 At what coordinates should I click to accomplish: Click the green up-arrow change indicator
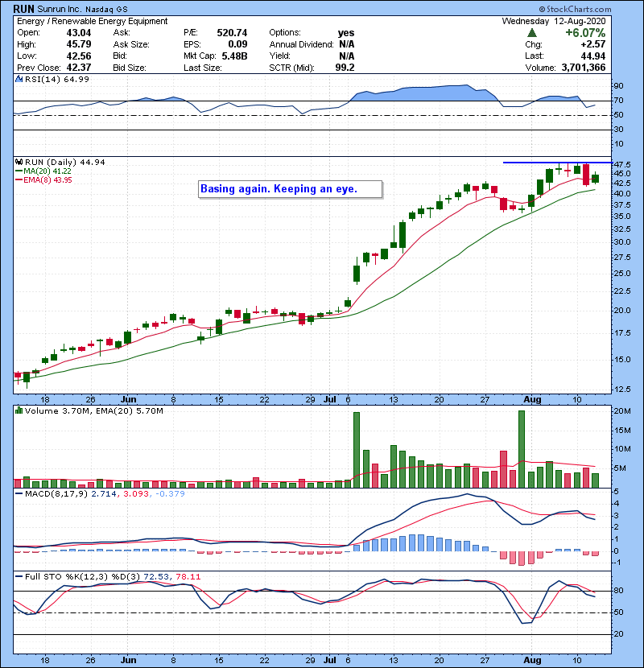531,33
